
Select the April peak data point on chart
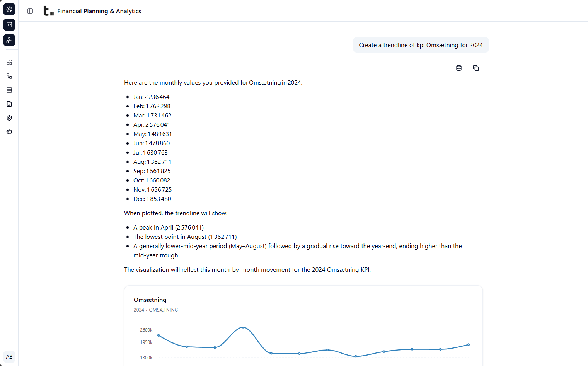244,328
